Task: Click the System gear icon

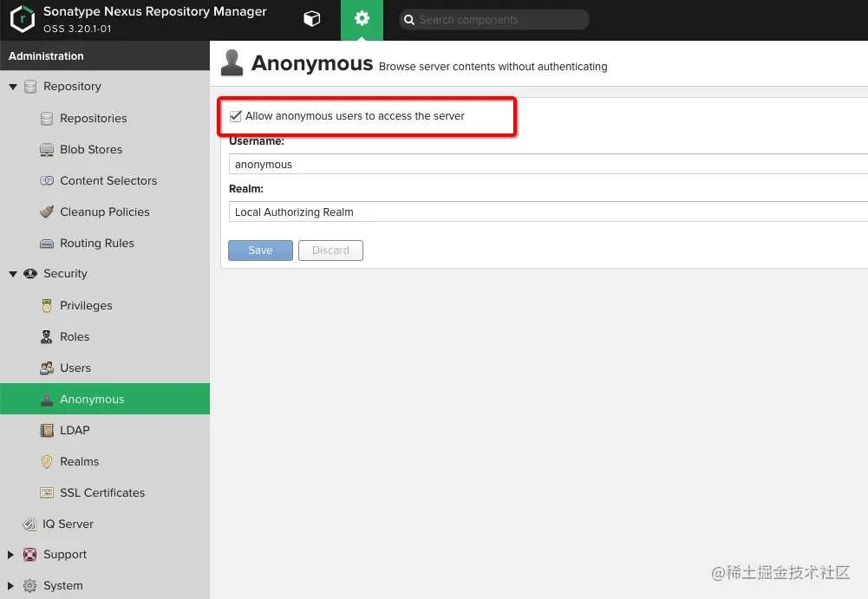Action: pyautogui.click(x=29, y=586)
